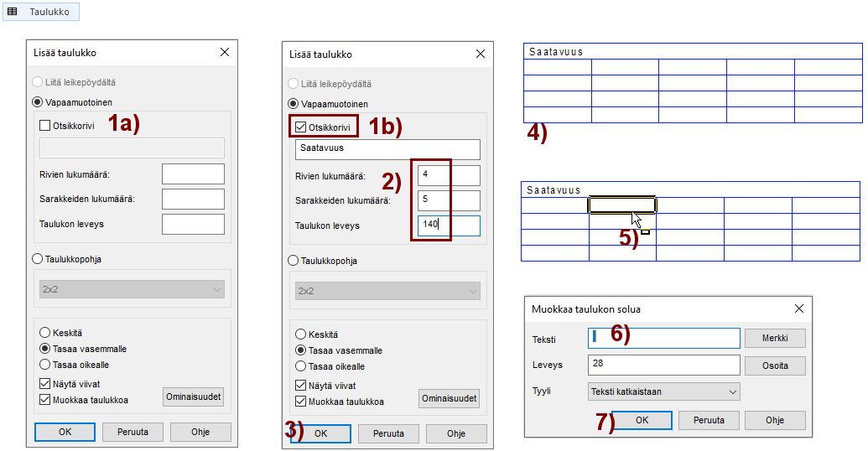868x451 pixels.
Task: Click the Taulukko table icon at top-left
Action: pos(13,12)
